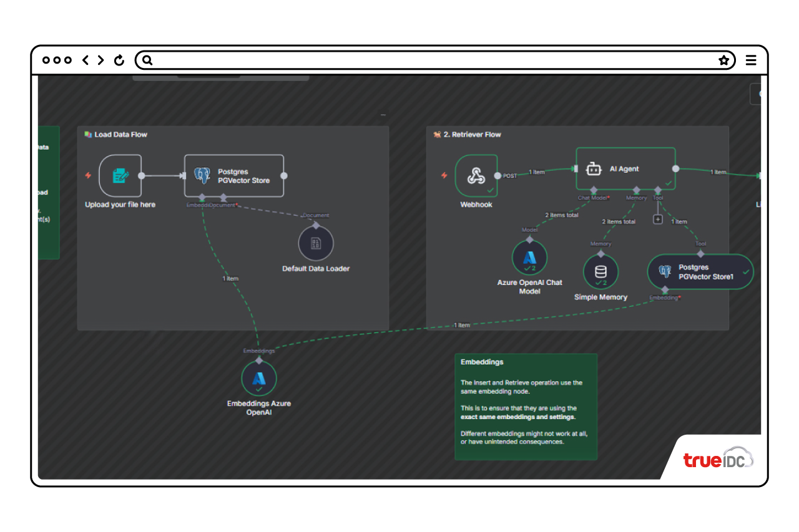This screenshot has width=799, height=532.
Task: Select the Upload your file here form node
Action: click(x=120, y=176)
